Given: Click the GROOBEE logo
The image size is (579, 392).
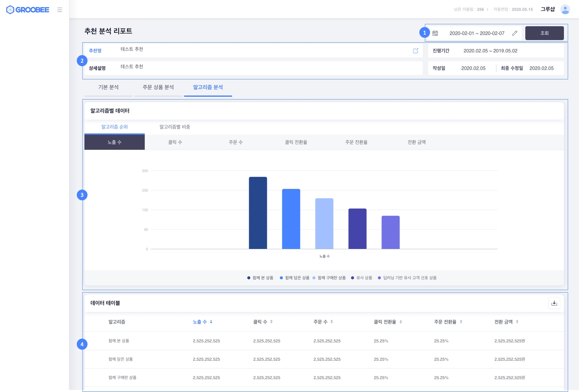Looking at the screenshot, I should coord(28,10).
